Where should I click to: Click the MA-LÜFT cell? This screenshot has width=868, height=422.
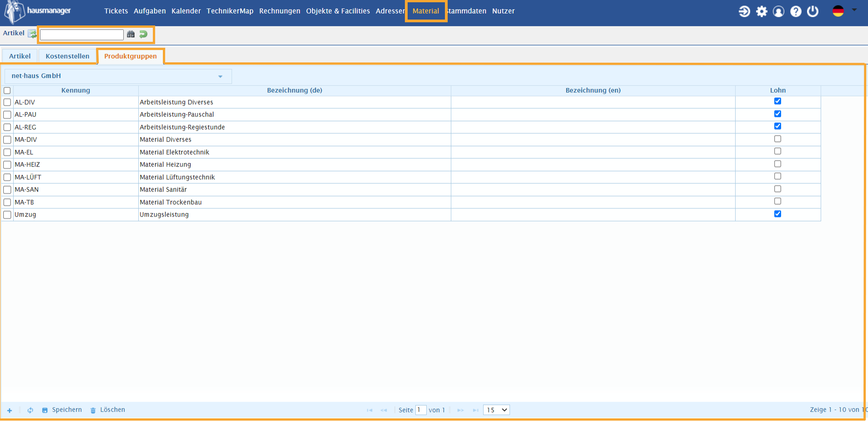[x=76, y=177]
